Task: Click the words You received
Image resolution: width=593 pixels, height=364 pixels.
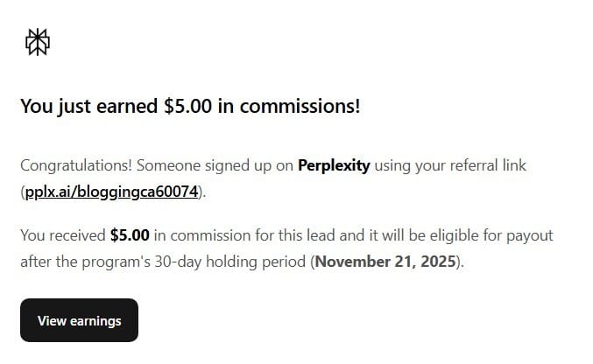Action: point(62,236)
